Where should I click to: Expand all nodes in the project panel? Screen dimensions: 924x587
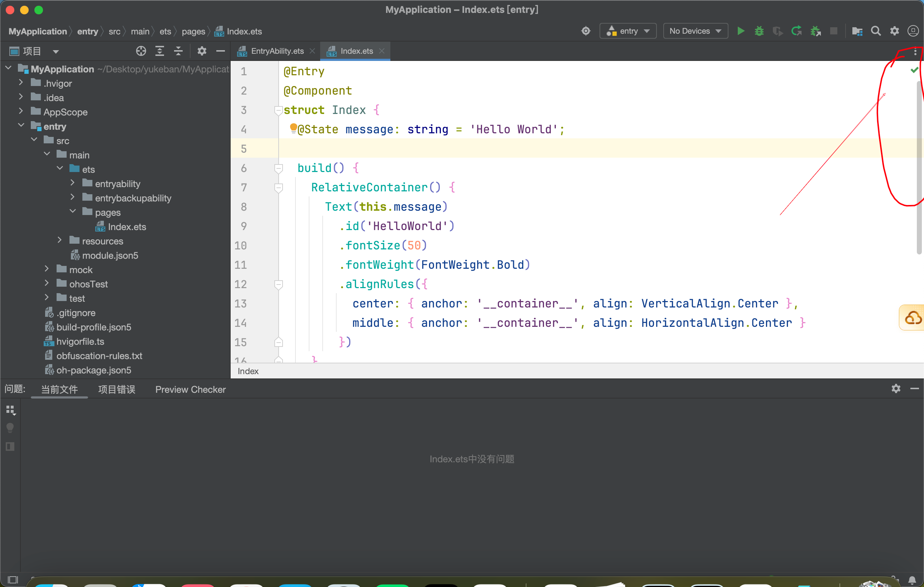(160, 51)
